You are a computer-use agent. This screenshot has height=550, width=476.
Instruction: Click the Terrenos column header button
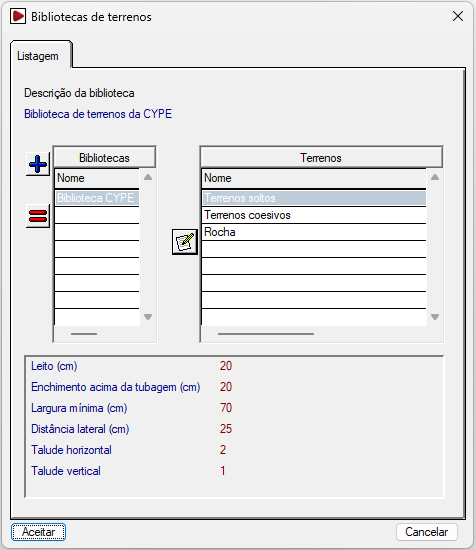point(321,157)
